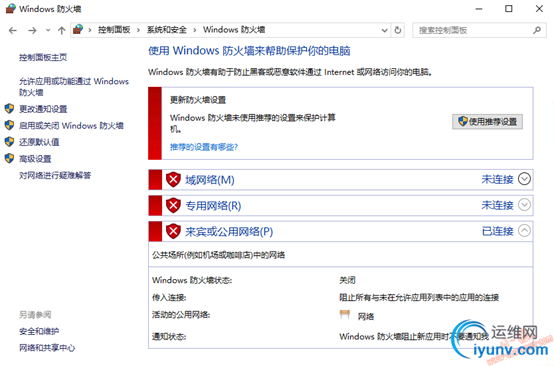This screenshot has width=554, height=366.
Task: Expand the 专用网络(R) section chevron
Action: point(524,205)
